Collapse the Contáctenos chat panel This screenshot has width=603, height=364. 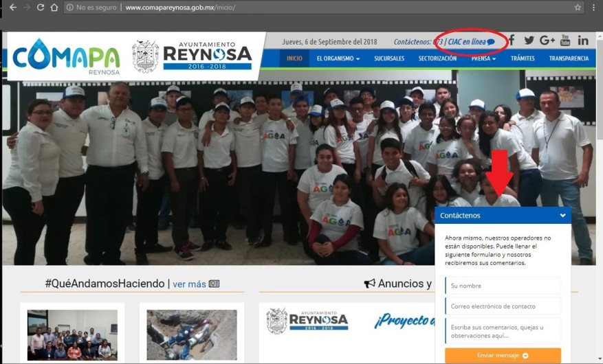(x=563, y=216)
